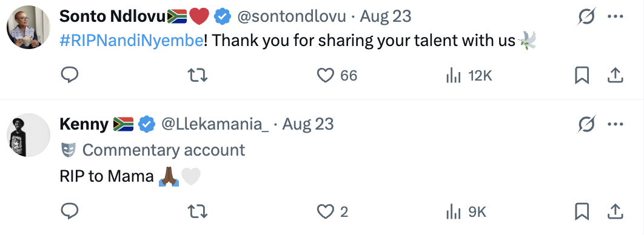Share Sonto Ndlovu's tweet
Viewport: 644px width, 235px height.
click(x=615, y=76)
